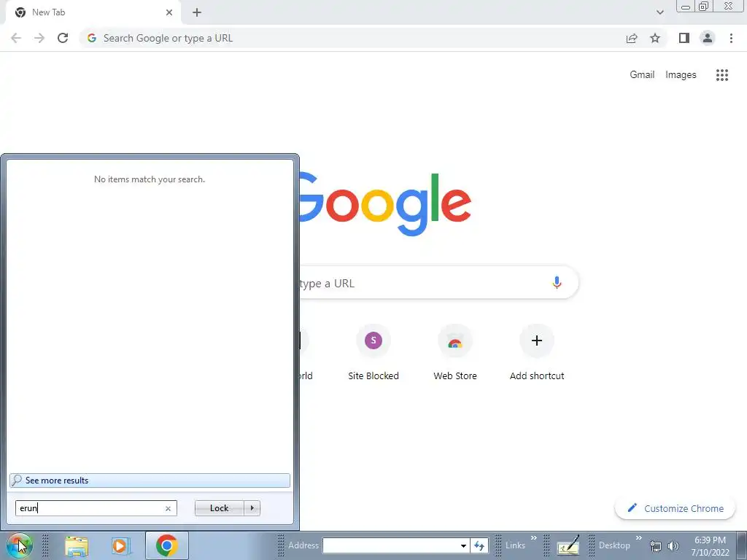This screenshot has width=747, height=560.
Task: Click the Add shortcut plus icon
Action: pos(537,341)
